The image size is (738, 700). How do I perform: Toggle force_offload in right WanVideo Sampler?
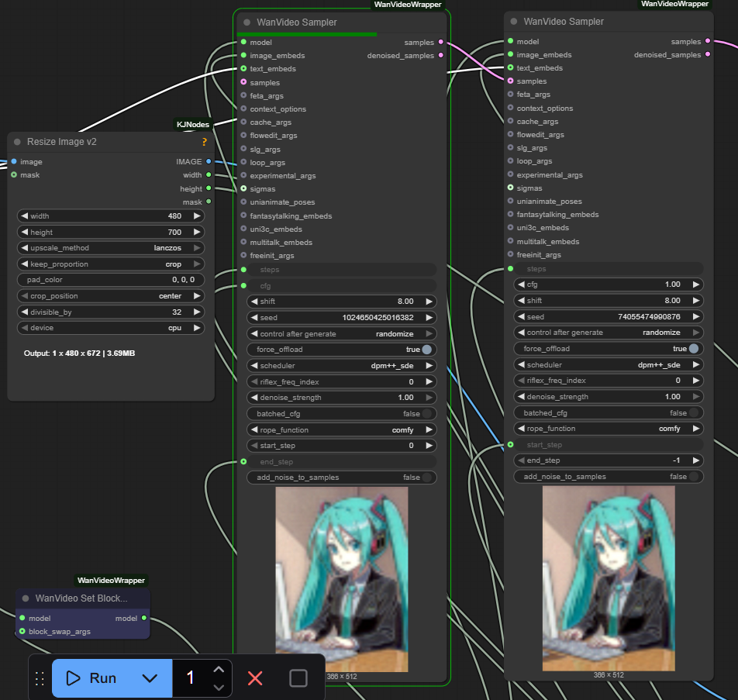(x=609, y=348)
